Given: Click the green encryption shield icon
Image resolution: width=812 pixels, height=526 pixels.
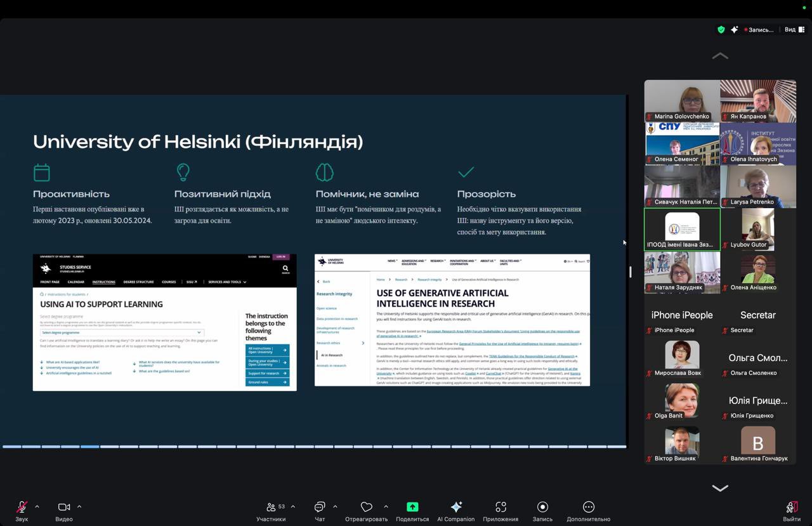Looking at the screenshot, I should pos(721,29).
